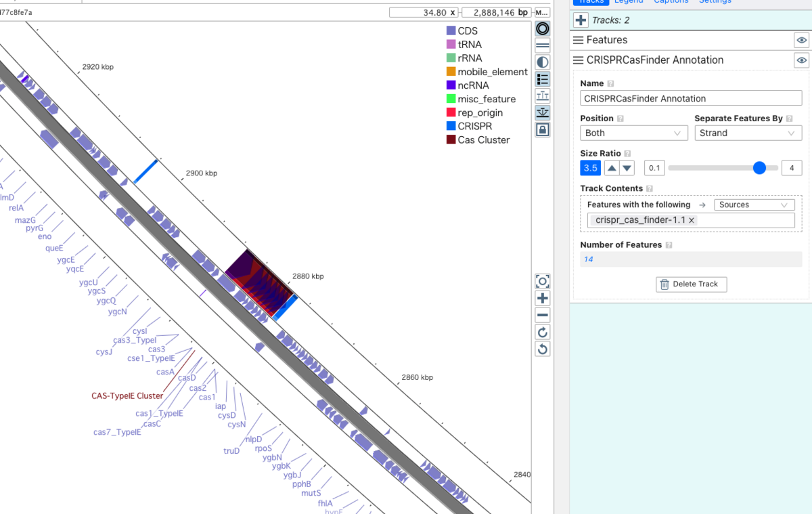Click the cas3_TypeI gene label
Image resolution: width=812 pixels, height=514 pixels.
point(135,340)
